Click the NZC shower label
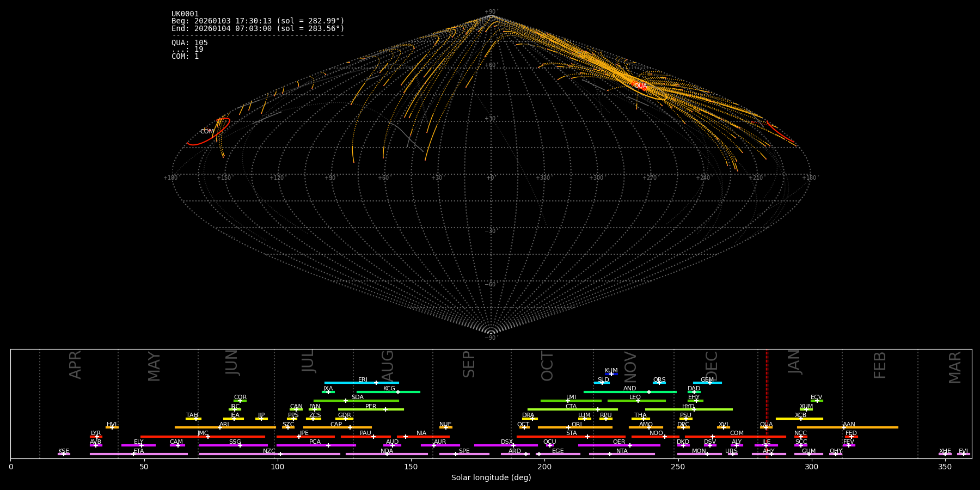Viewport: 980px width, 490px height. click(x=269, y=451)
